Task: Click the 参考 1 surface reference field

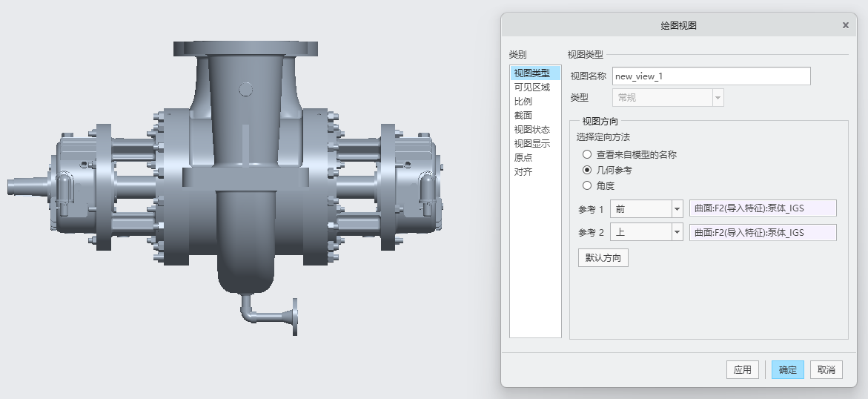Action: (762, 209)
